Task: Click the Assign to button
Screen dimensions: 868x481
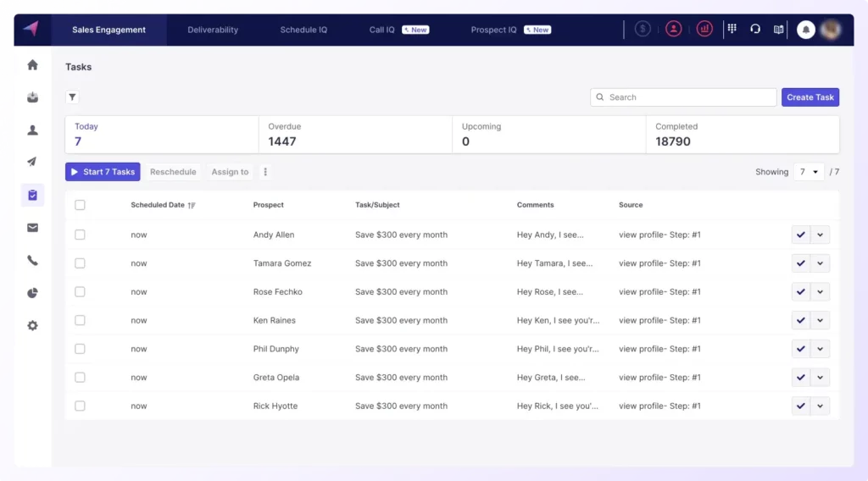Action: [230, 172]
